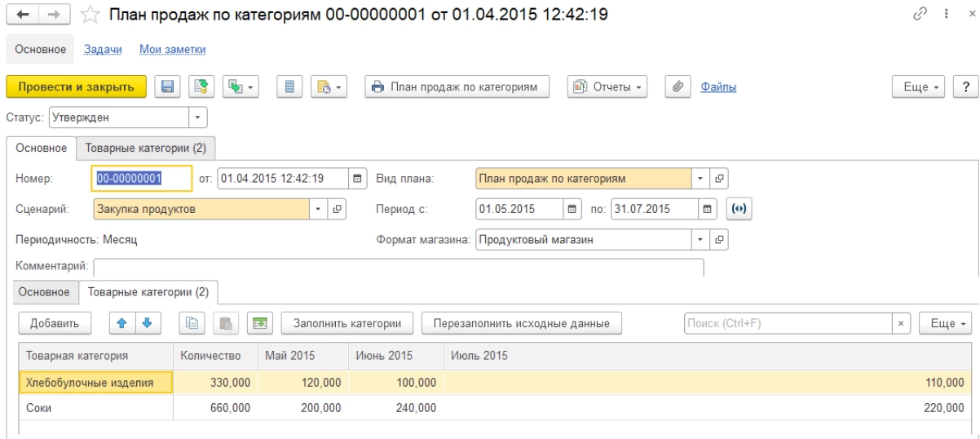Open the Отчеты dropdown menu
Image resolution: width=980 pixels, height=439 pixels.
coord(607,86)
